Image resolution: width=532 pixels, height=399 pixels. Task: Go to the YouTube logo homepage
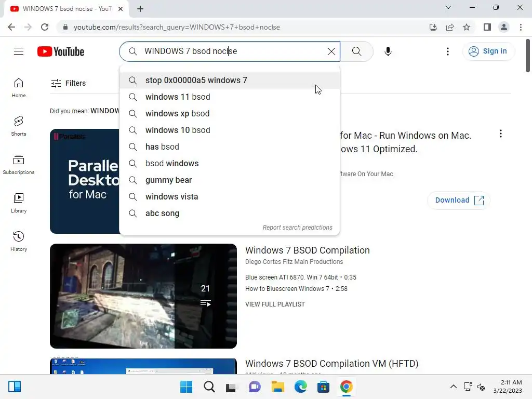[61, 51]
